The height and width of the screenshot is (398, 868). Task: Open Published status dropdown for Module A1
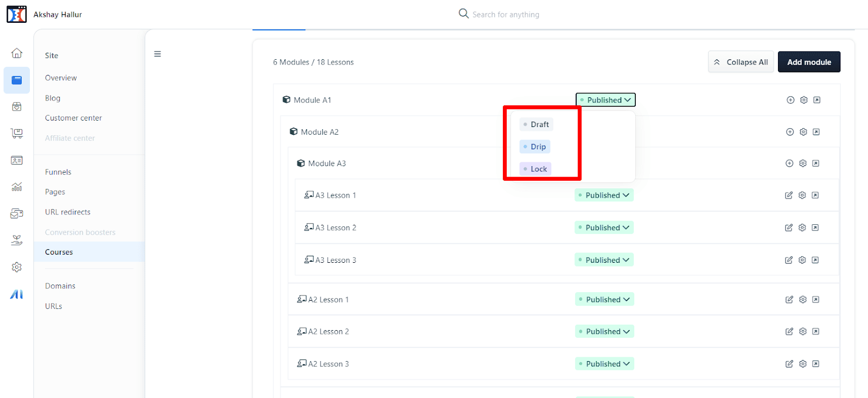tap(605, 100)
